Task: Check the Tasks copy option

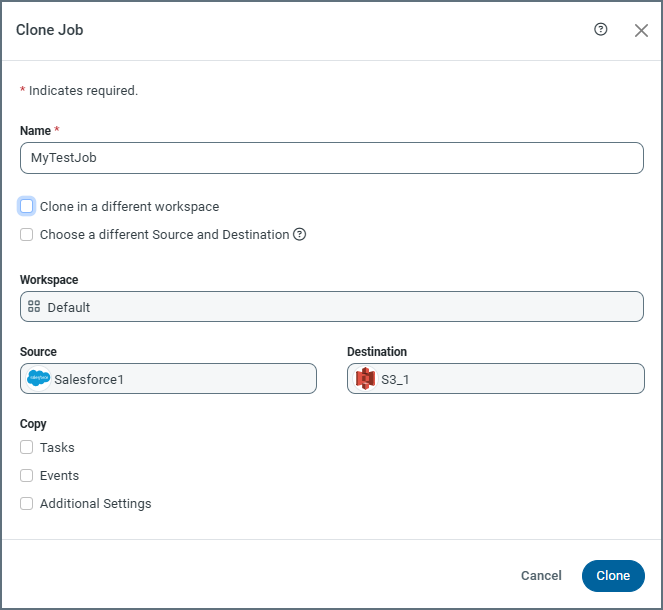Action: pos(27,448)
